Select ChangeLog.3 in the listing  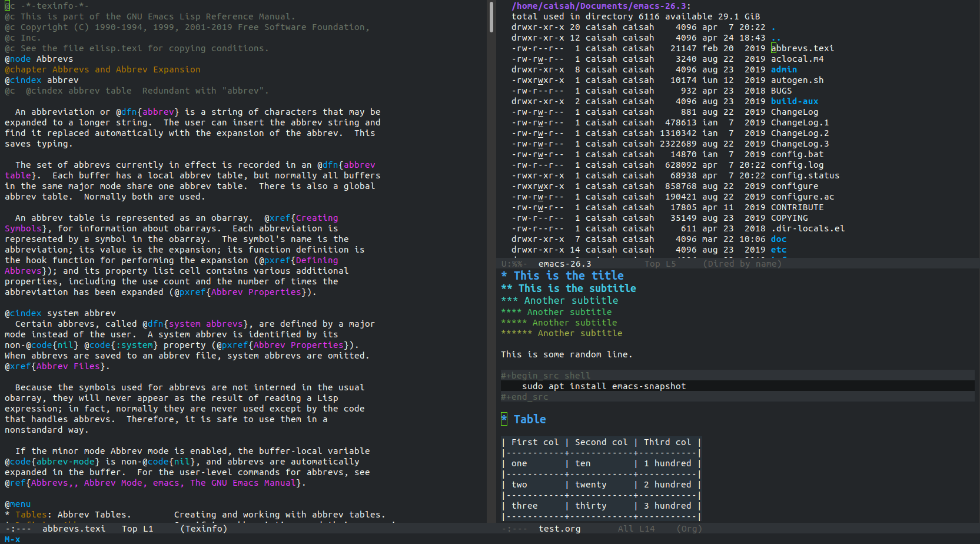800,144
